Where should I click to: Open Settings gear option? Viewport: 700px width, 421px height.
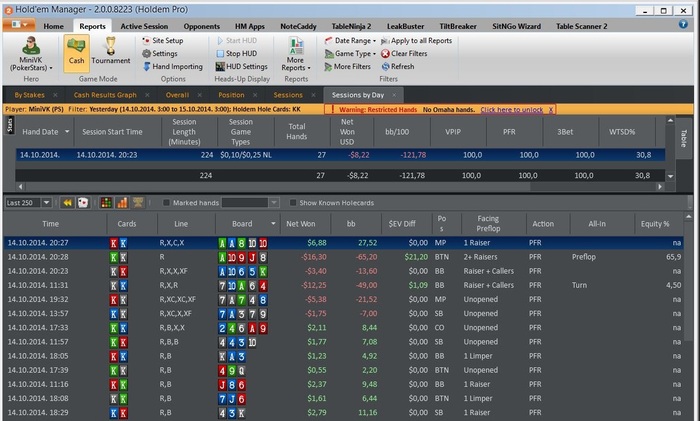[x=160, y=54]
